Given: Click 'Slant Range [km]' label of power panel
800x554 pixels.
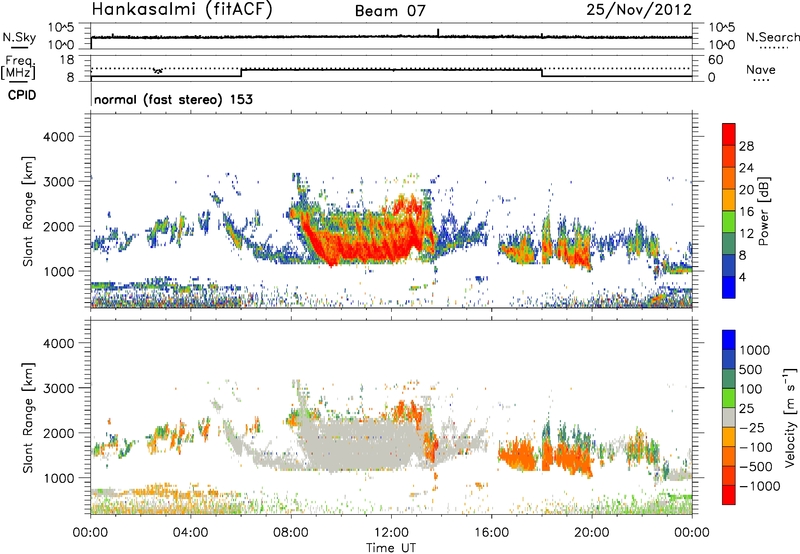Looking at the screenshot, I should tap(28, 211).
